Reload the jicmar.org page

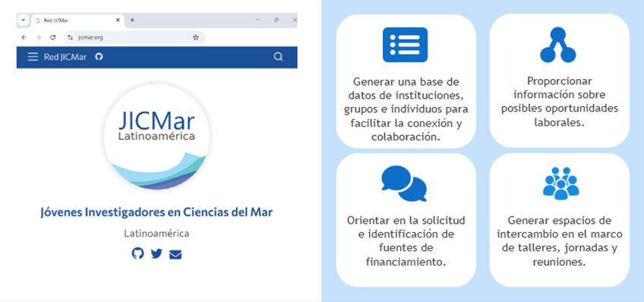click(x=52, y=37)
